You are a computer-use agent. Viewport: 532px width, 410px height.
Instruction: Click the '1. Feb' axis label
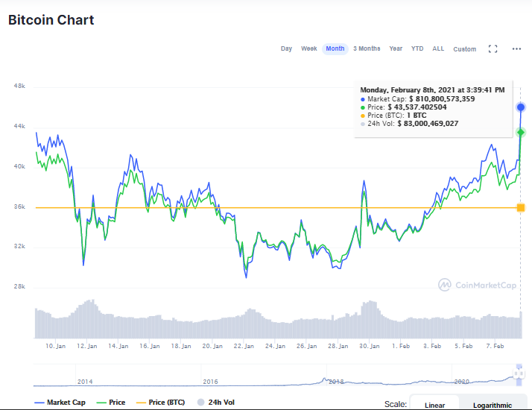pyautogui.click(x=401, y=346)
